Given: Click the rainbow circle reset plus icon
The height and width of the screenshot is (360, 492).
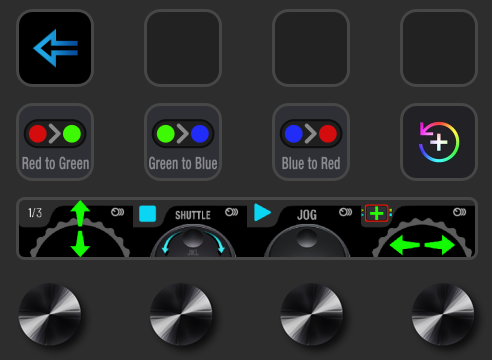Looking at the screenshot, I should tap(439, 142).
